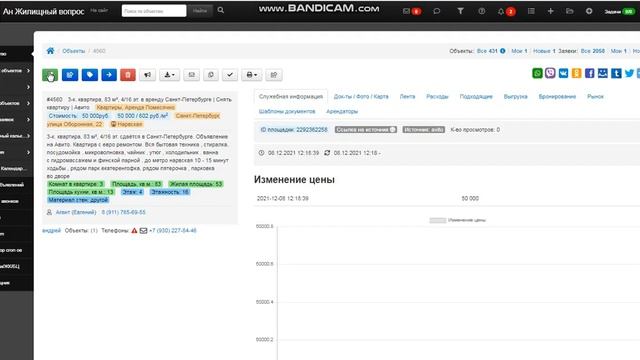Switch to Подходящие tab

coord(476,97)
